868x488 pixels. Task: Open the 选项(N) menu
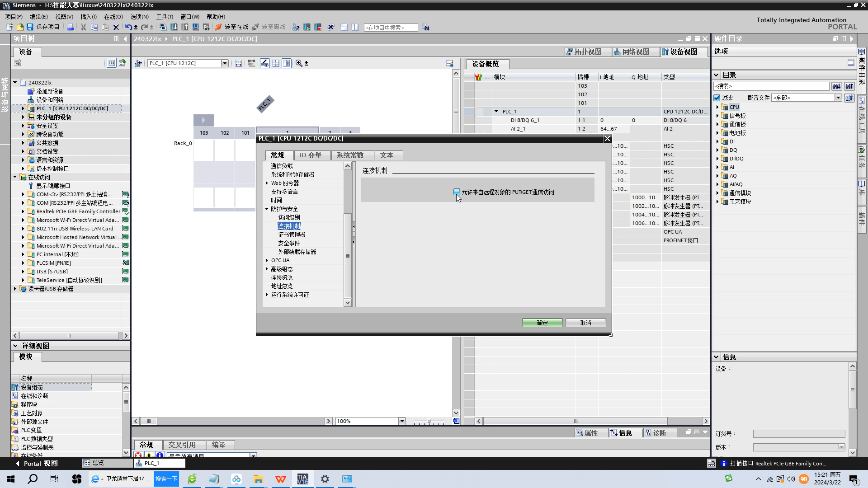coord(140,17)
